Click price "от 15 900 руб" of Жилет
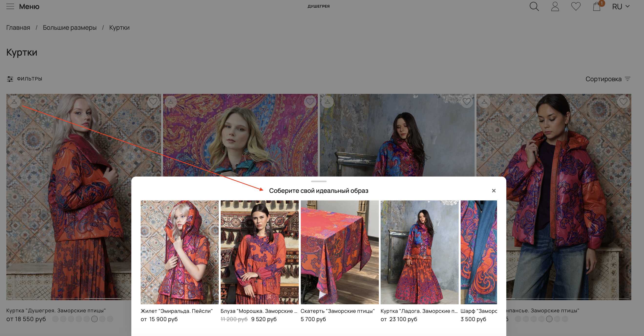Image resolution: width=644 pixels, height=336 pixels. pyautogui.click(x=159, y=319)
